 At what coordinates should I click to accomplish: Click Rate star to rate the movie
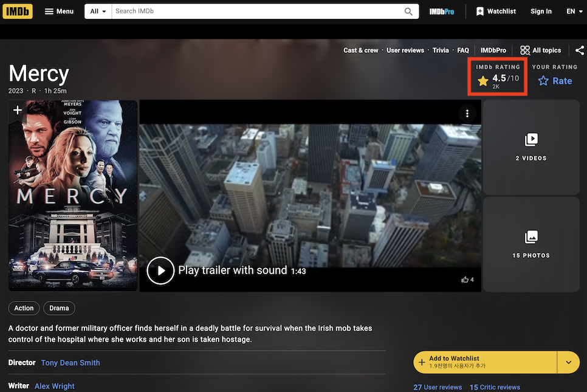click(x=555, y=81)
